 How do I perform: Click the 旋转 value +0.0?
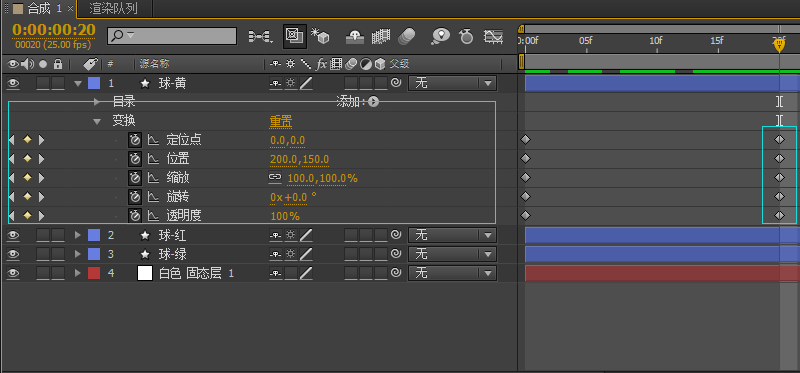click(295, 197)
